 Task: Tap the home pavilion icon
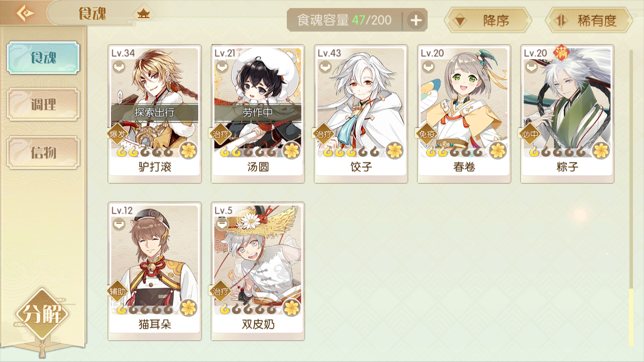click(144, 14)
